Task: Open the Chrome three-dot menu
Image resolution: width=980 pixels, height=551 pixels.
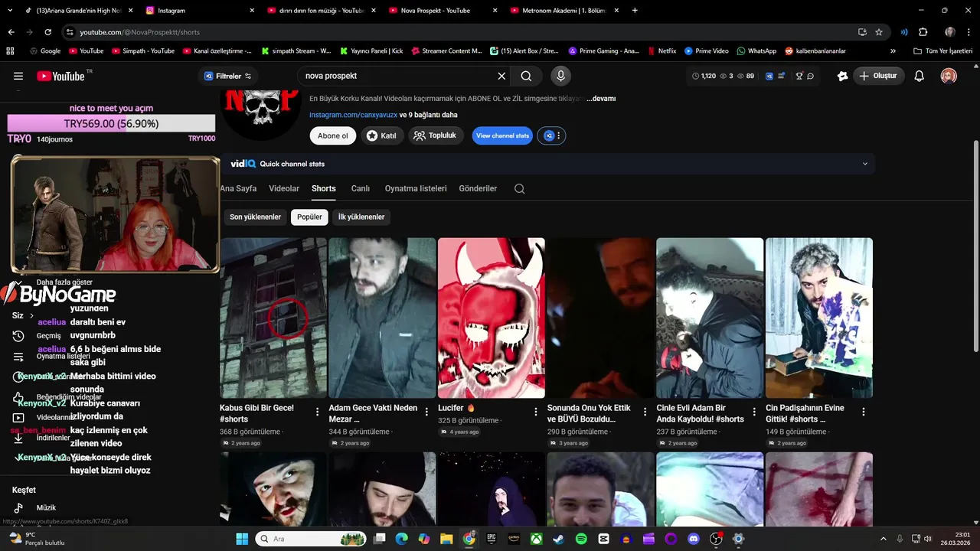Action: pos(969,32)
